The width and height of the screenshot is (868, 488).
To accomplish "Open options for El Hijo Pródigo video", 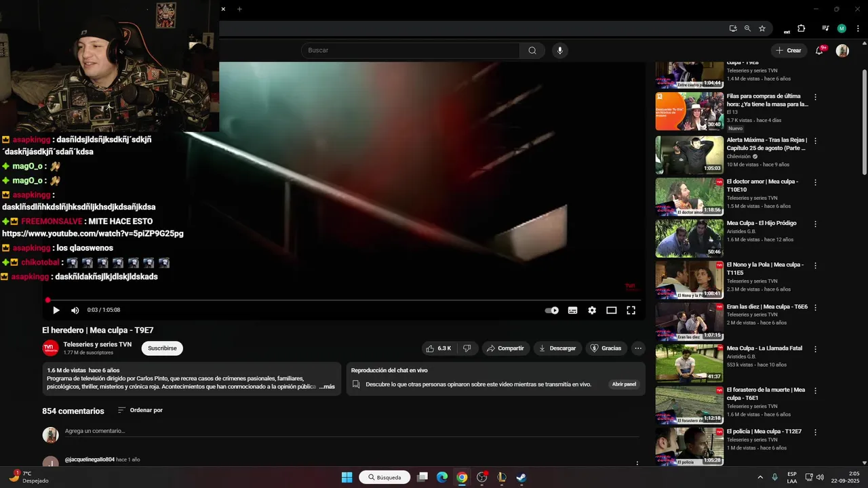I will point(815,224).
